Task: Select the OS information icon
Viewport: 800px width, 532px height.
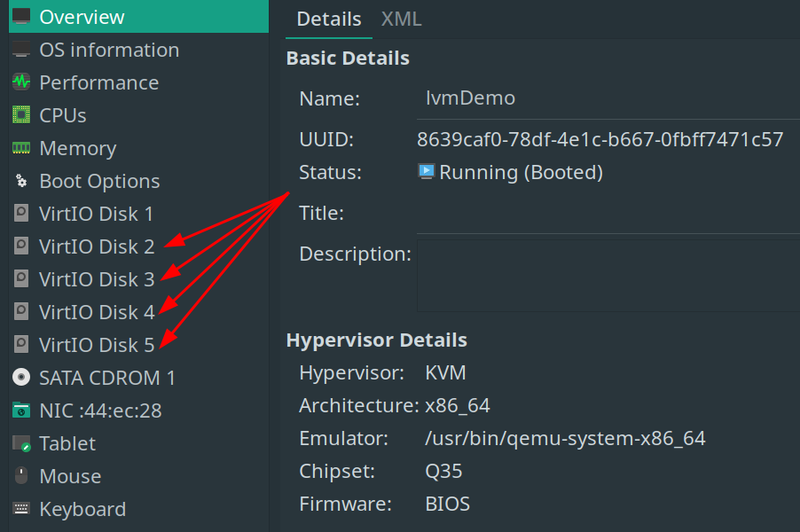Action: pos(21,50)
